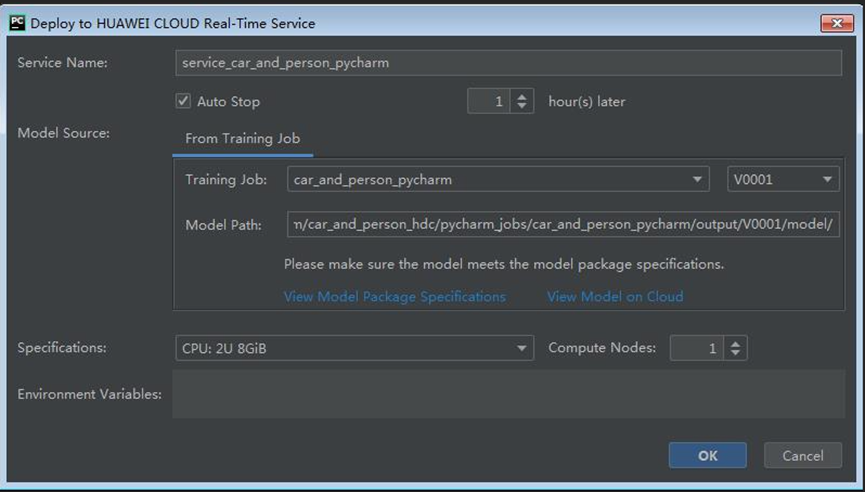Open View Model on Cloud link
Viewport: 865px width, 492px height.
pos(615,296)
